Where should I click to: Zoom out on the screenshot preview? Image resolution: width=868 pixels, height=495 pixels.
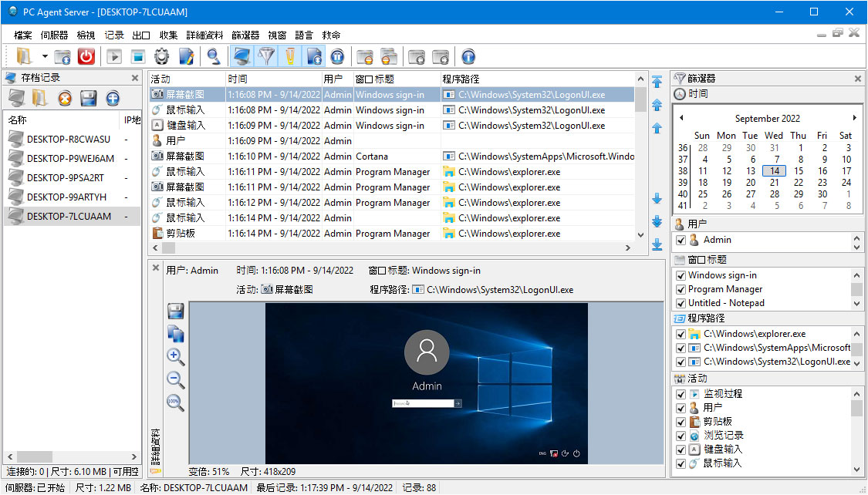[175, 379]
